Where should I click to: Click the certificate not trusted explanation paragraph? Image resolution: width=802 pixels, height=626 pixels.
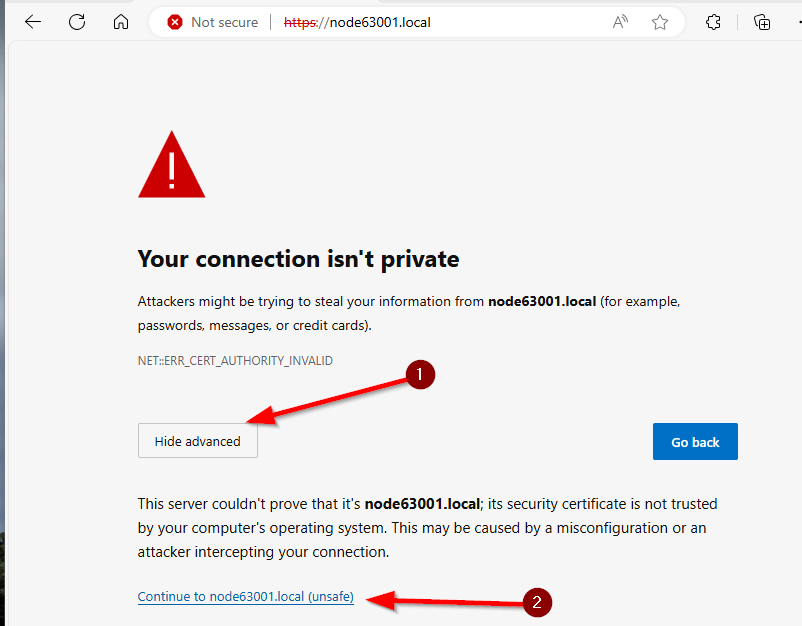pos(427,528)
